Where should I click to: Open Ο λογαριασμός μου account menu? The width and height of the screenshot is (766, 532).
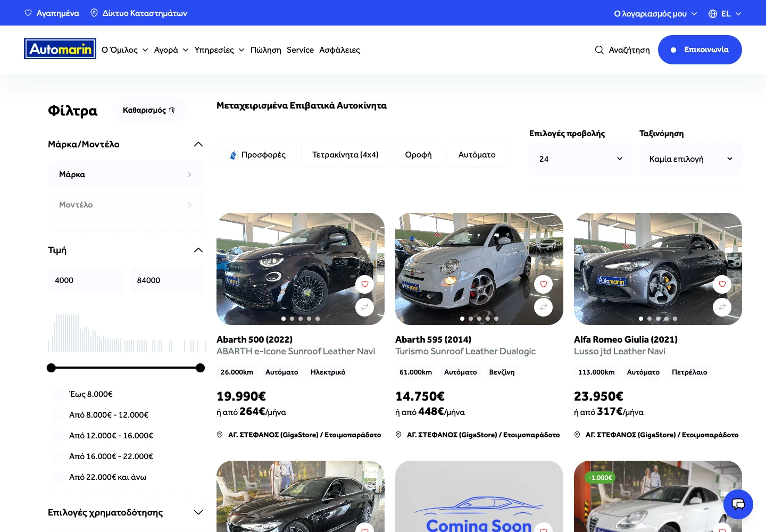coord(655,14)
